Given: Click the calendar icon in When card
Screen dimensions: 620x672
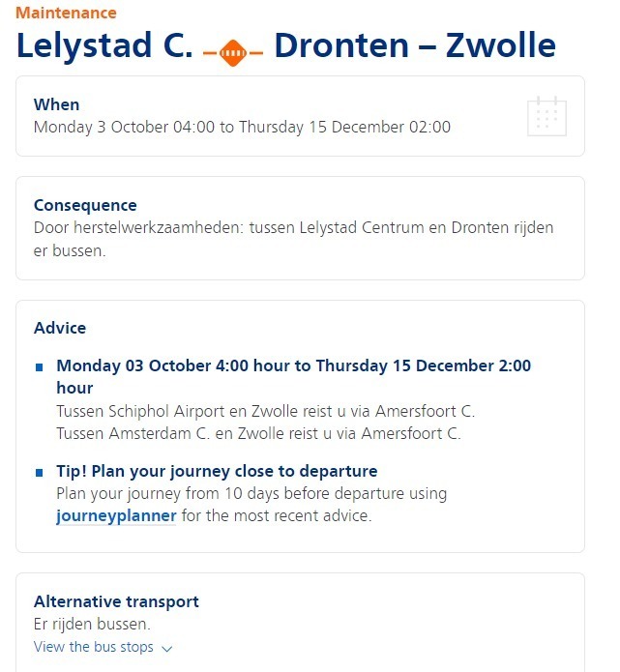Looking at the screenshot, I should coord(546,116).
